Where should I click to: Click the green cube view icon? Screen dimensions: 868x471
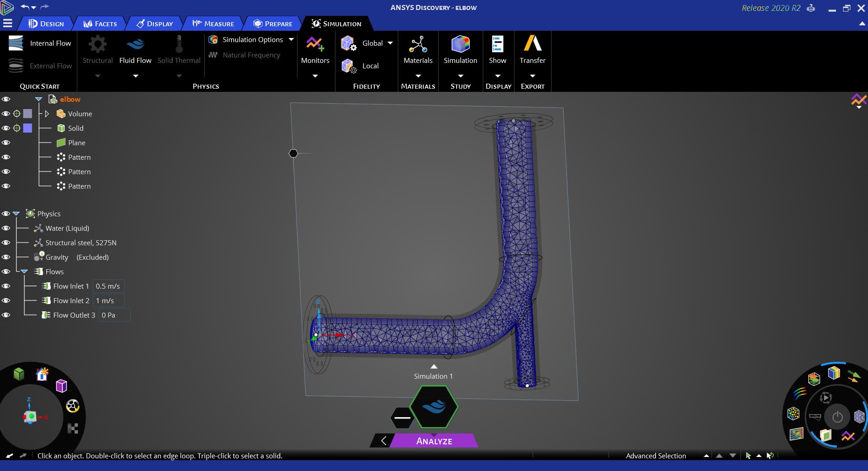click(x=19, y=374)
